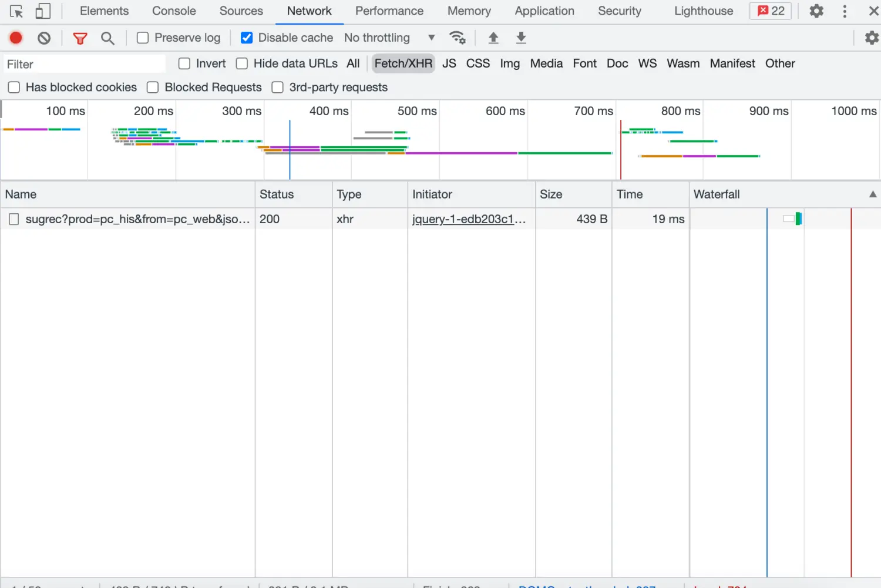Open the network search magnifier
The height and width of the screenshot is (588, 881).
point(107,39)
